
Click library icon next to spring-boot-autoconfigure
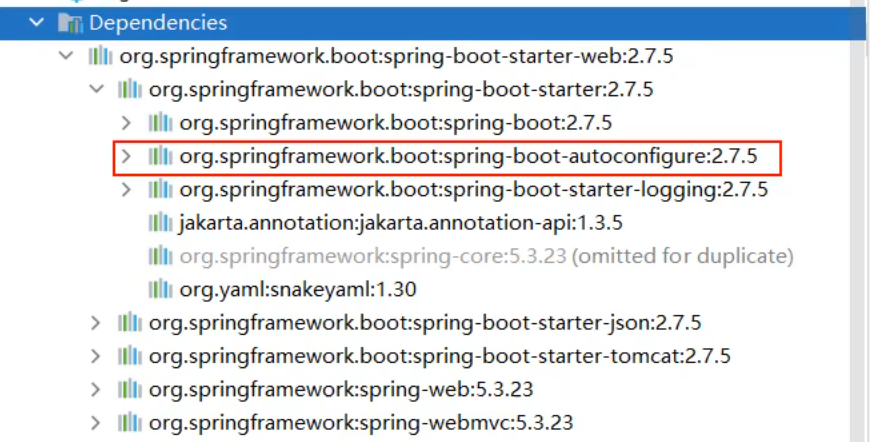tap(160, 156)
